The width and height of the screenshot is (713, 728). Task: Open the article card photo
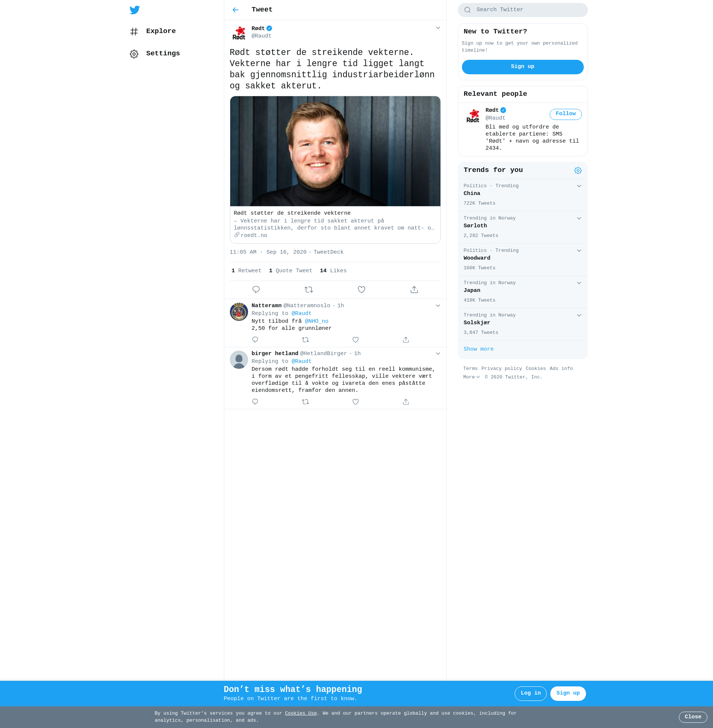click(335, 151)
